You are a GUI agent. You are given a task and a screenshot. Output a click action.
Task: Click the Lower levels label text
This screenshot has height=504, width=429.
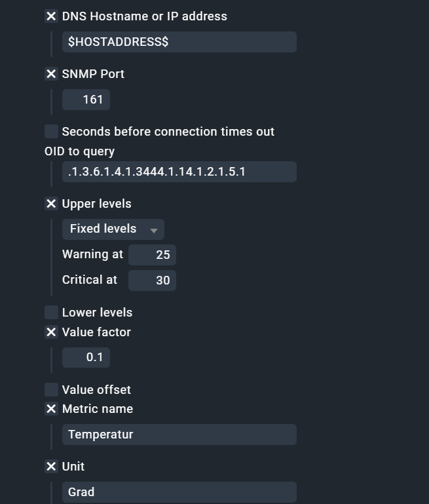[97, 313]
